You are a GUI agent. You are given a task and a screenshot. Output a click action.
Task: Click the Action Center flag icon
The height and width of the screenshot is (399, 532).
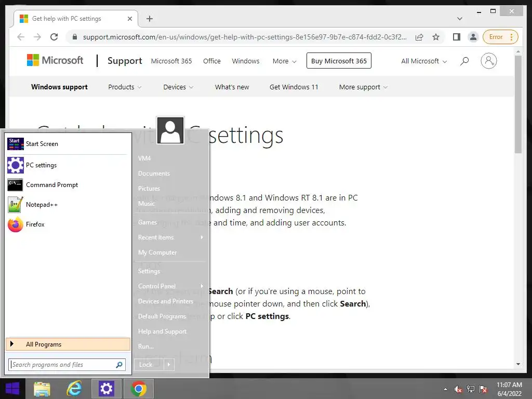(483, 389)
